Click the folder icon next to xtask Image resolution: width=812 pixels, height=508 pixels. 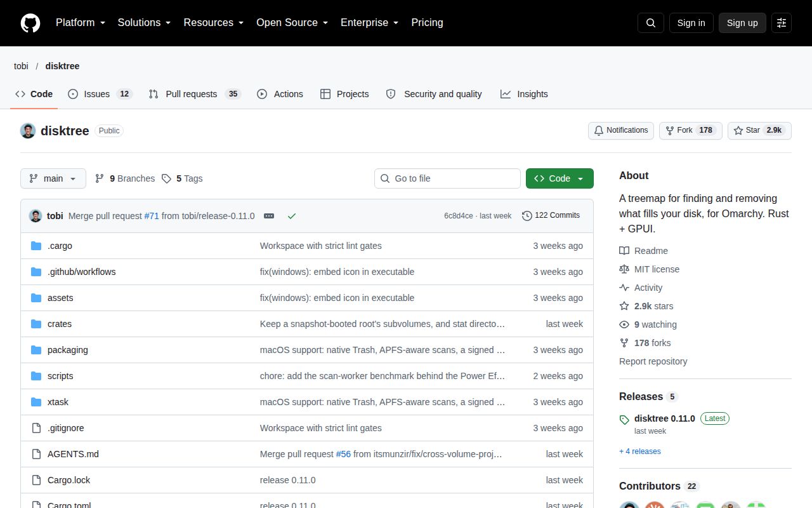36,402
